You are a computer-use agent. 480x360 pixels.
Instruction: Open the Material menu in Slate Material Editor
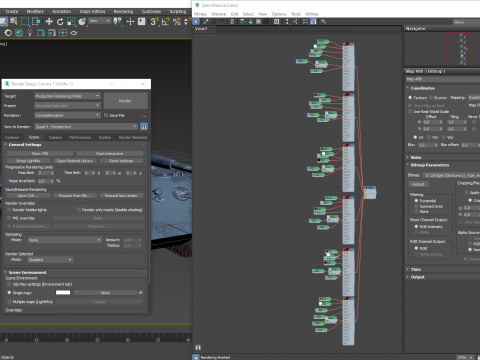click(x=219, y=14)
